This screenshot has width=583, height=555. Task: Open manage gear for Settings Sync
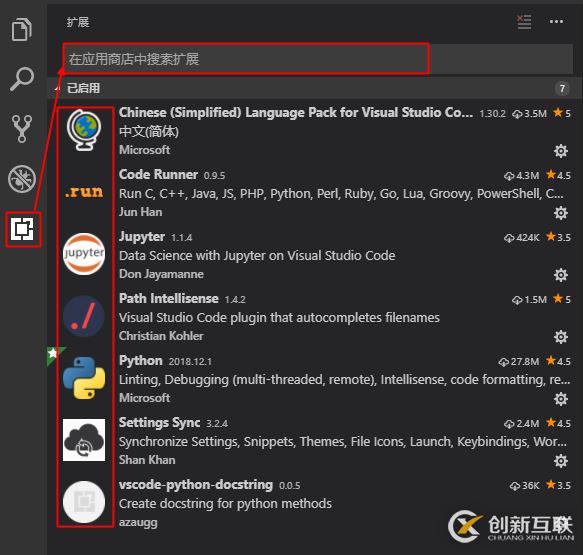pyautogui.click(x=561, y=461)
